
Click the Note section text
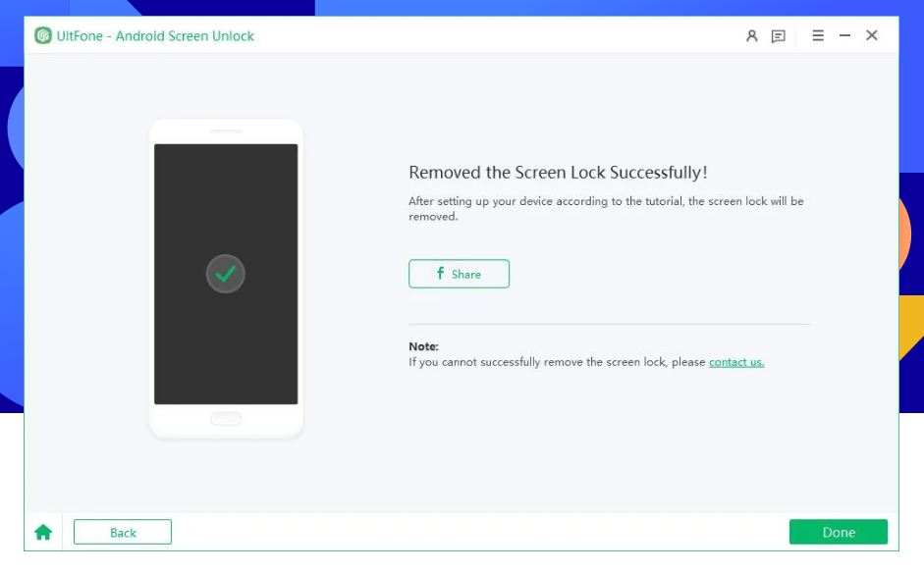pos(422,346)
